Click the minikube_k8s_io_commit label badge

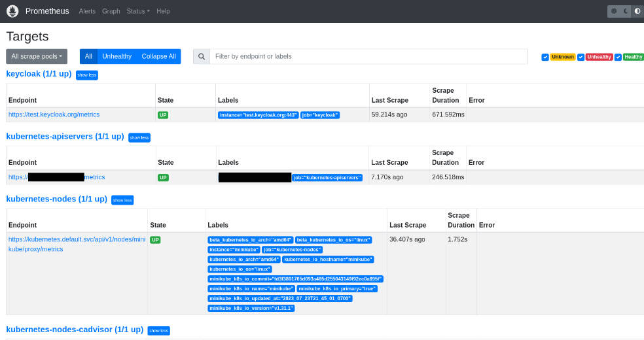click(x=295, y=279)
